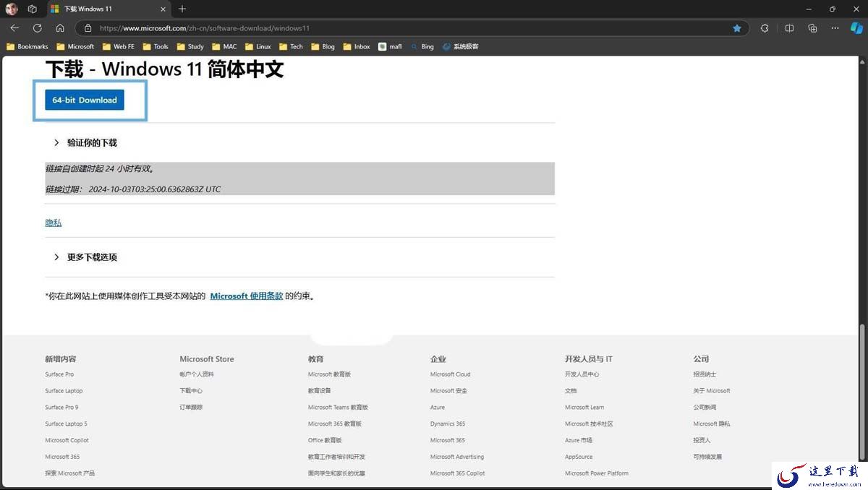The image size is (868, 490).
Task: Open Collections icon in toolbar
Action: 812,28
